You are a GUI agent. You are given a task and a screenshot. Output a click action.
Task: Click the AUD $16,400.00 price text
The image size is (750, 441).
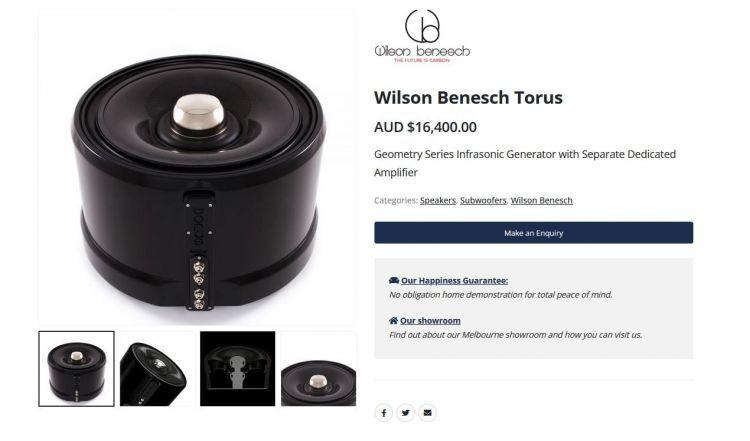pos(425,127)
